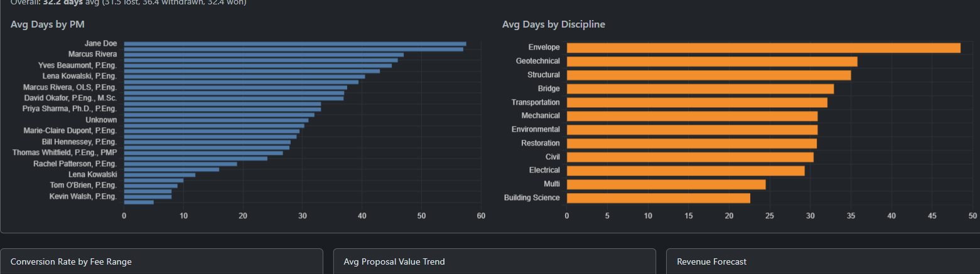Image resolution: width=980 pixels, height=274 pixels.
Task: Select the Kevin Walsh, P.Eng. label
Action: [x=83, y=197]
